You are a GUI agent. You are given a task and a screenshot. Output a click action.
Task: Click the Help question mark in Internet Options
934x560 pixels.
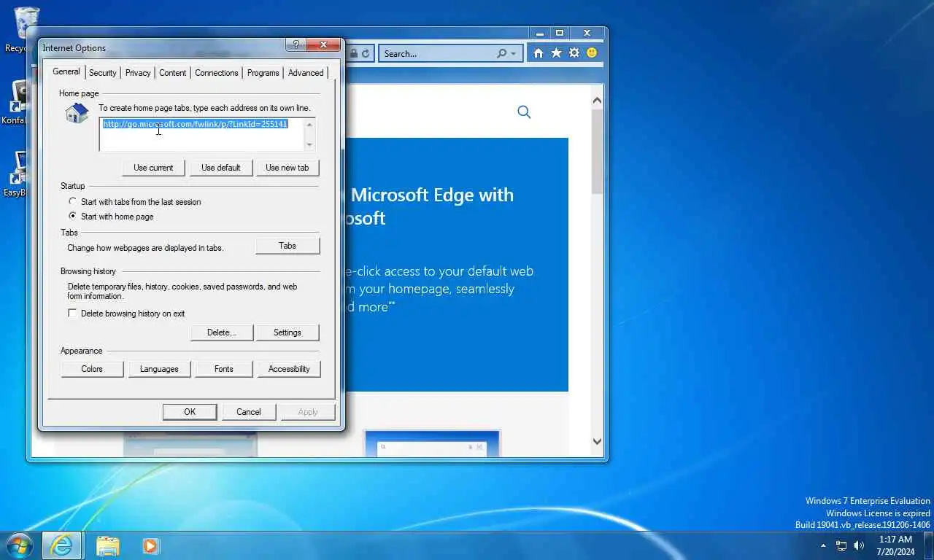coord(296,45)
